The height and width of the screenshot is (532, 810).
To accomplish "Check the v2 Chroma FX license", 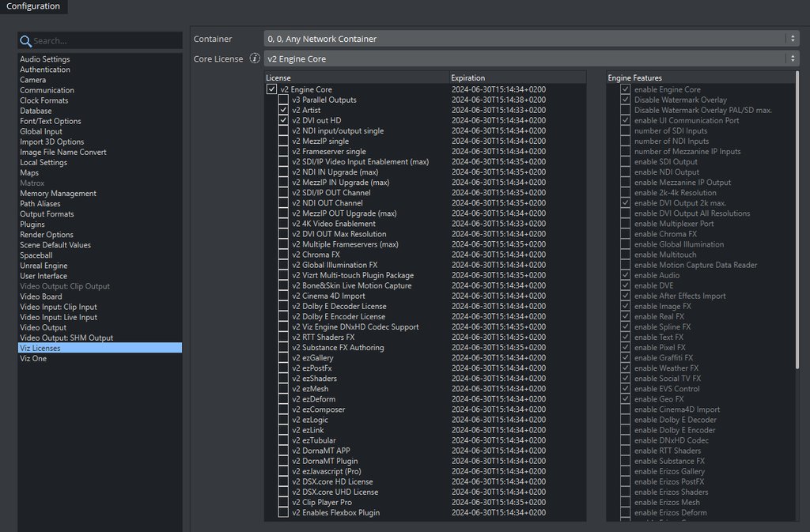I will 283,255.
